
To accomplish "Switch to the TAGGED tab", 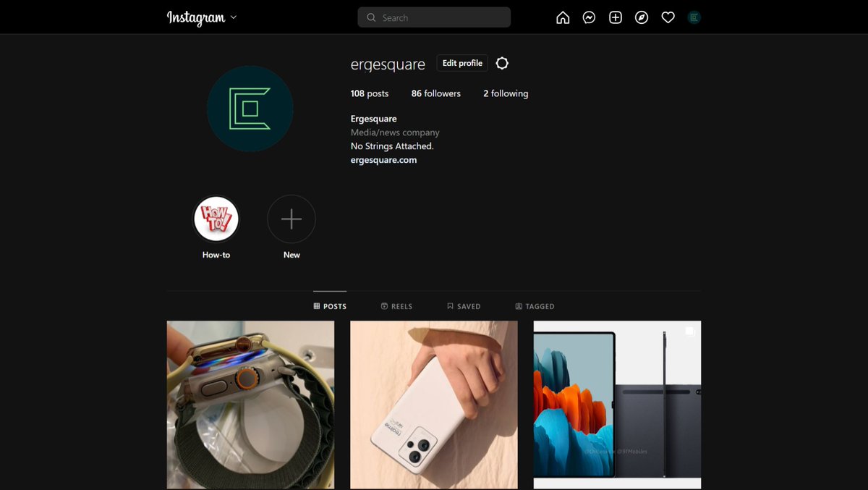I will click(535, 306).
